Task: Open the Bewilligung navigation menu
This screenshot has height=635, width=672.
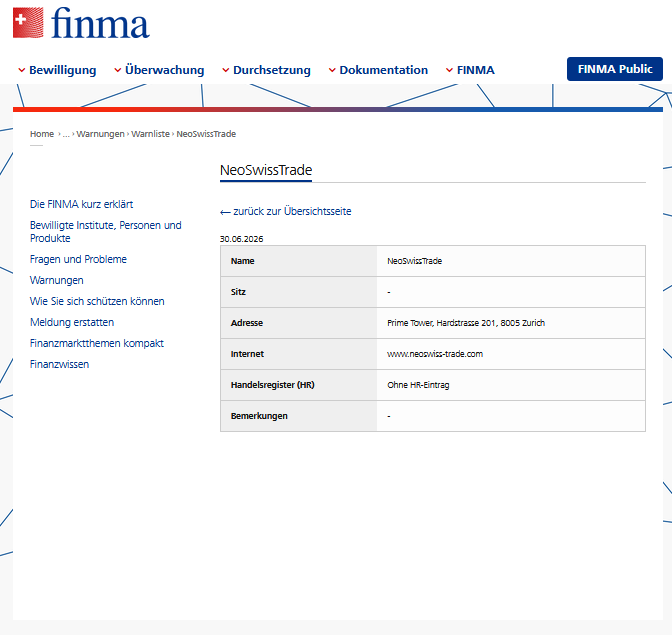Action: (x=63, y=70)
